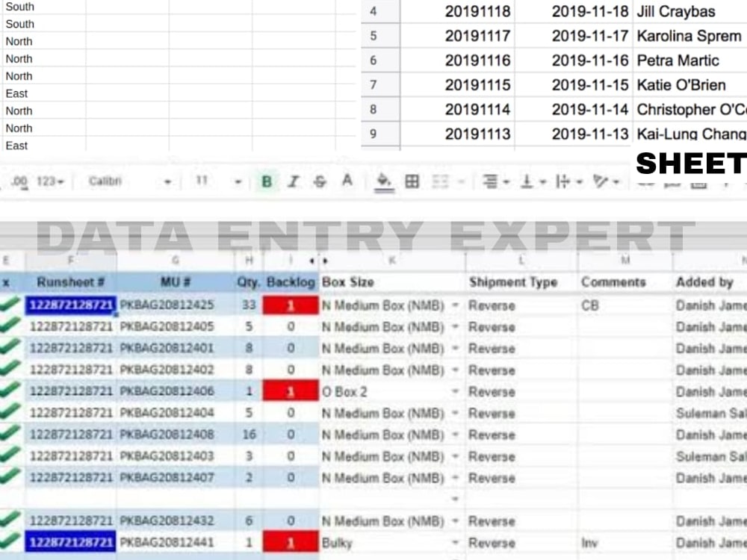747x560 pixels.
Task: Apply strikethrough formatting
Action: 320,181
